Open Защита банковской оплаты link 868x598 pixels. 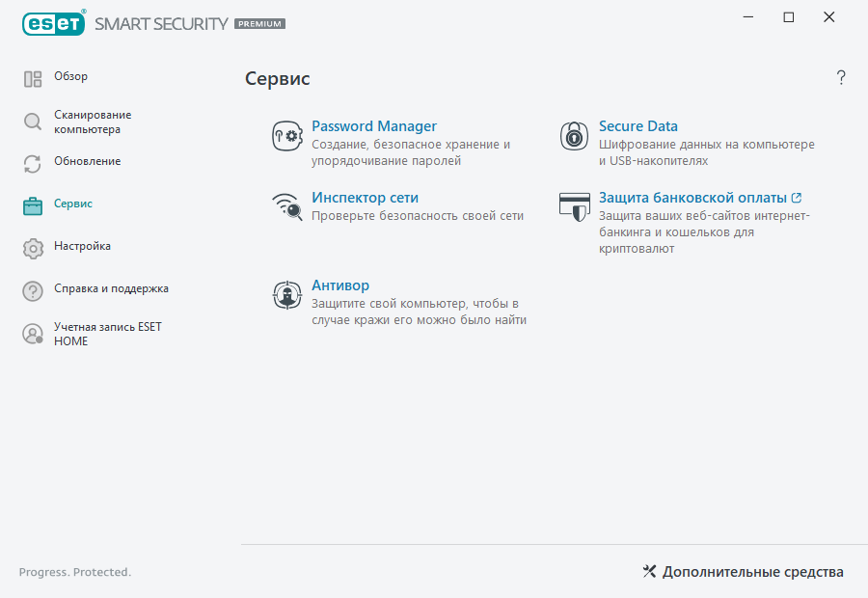[x=693, y=198]
